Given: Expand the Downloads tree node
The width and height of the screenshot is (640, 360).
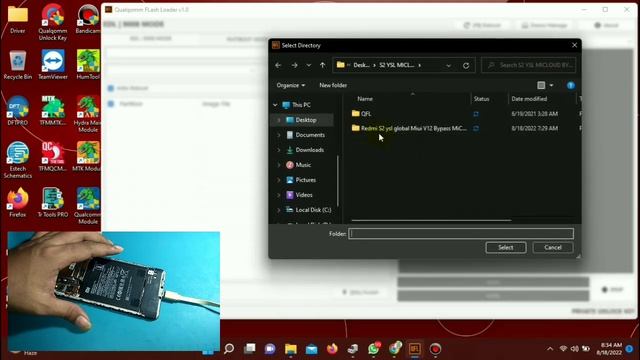Looking at the screenshot, I should coord(279,150).
